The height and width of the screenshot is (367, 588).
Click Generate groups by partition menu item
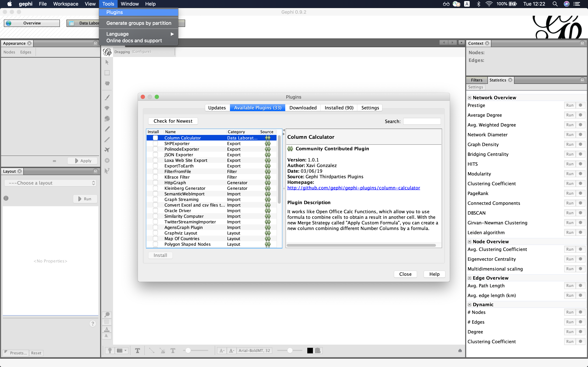tap(138, 23)
